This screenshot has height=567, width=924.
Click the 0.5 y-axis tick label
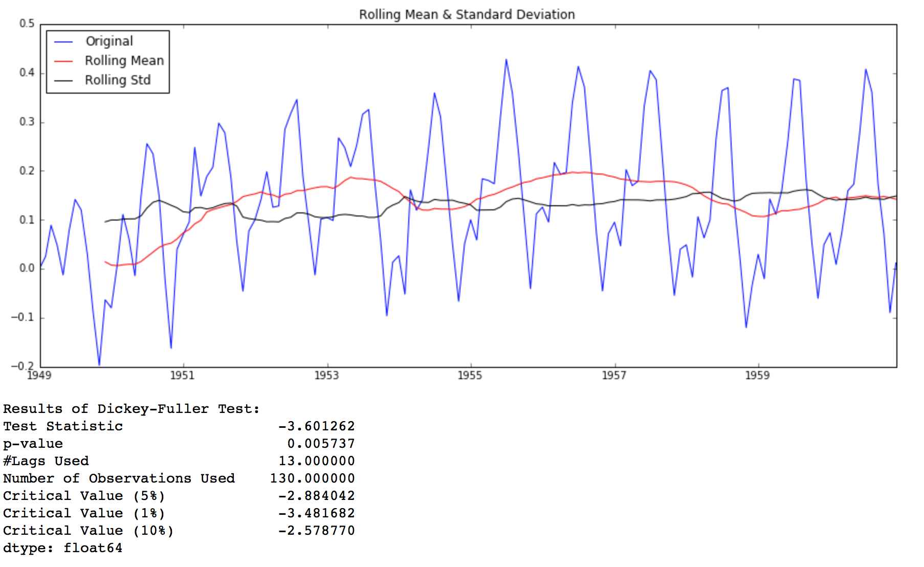pyautogui.click(x=27, y=24)
